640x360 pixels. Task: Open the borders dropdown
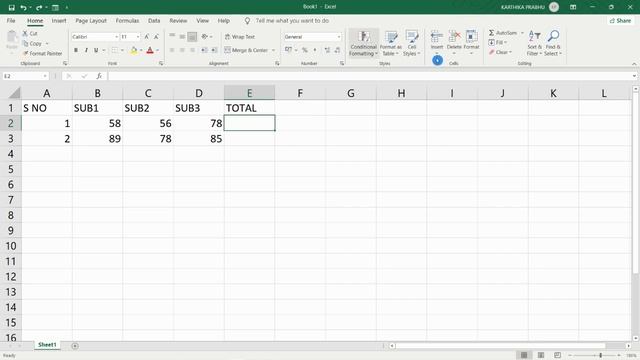(x=122, y=50)
